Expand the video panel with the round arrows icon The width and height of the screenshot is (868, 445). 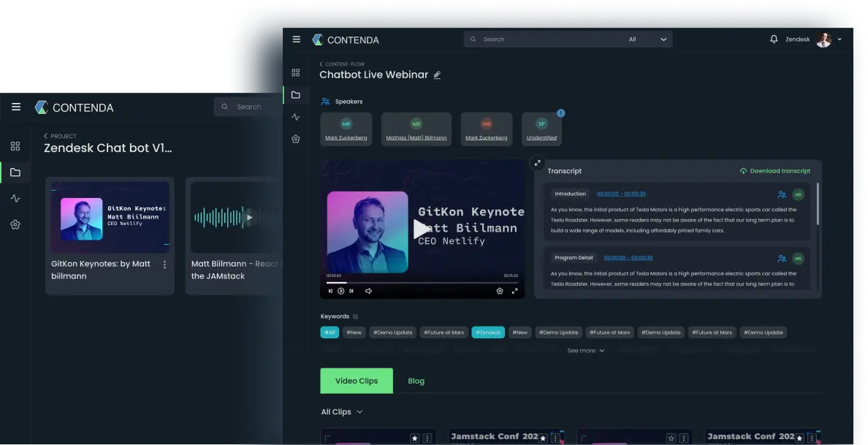[x=537, y=163]
